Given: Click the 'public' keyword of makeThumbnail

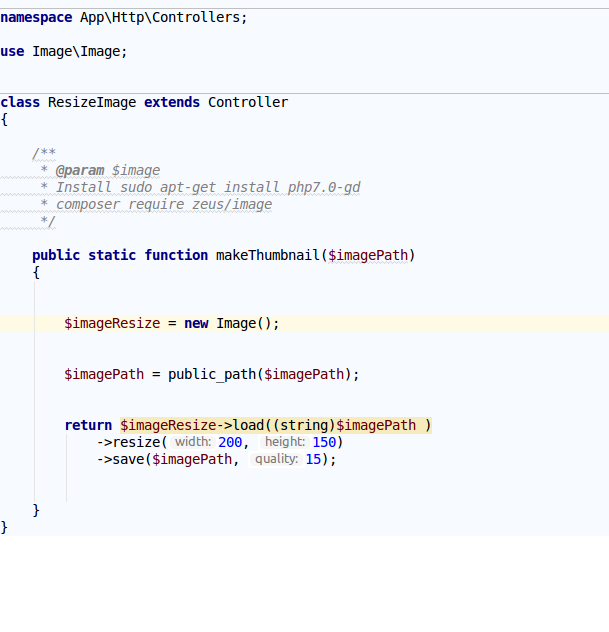Looking at the screenshot, I should point(56,256).
